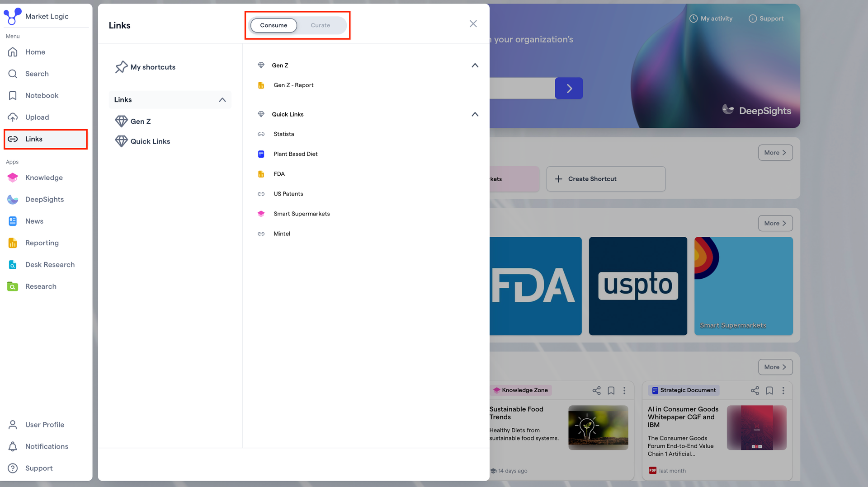Click the Create Shortcut button
Screen dimensions: 868x487
[x=606, y=179]
